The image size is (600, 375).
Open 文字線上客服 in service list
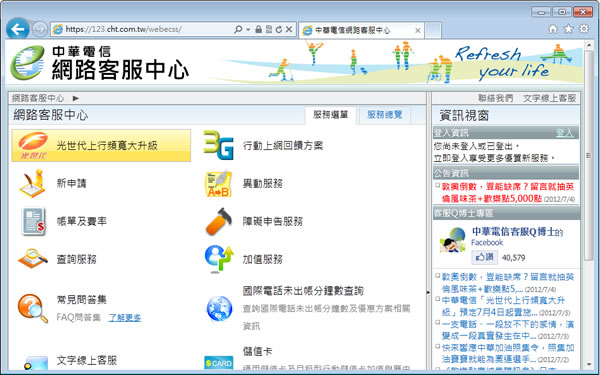87,360
